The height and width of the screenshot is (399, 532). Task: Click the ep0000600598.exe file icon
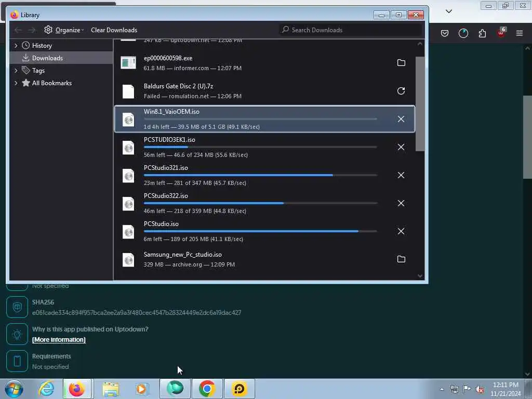(128, 63)
